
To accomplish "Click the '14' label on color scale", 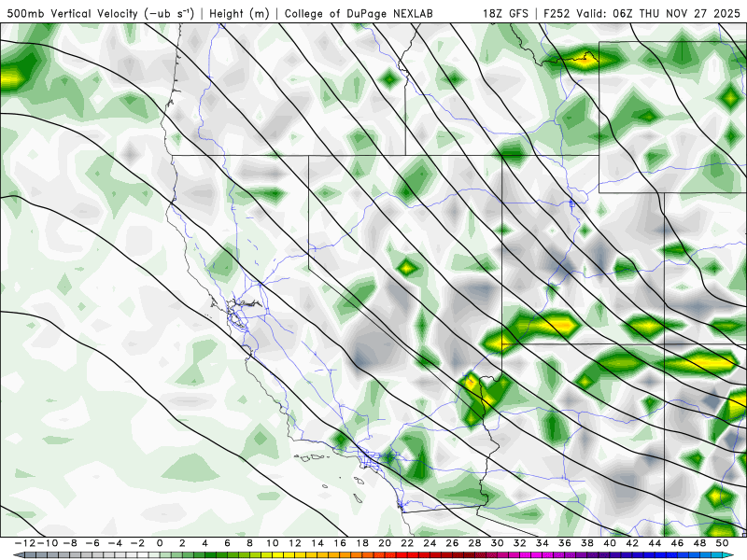I will (317, 543).
